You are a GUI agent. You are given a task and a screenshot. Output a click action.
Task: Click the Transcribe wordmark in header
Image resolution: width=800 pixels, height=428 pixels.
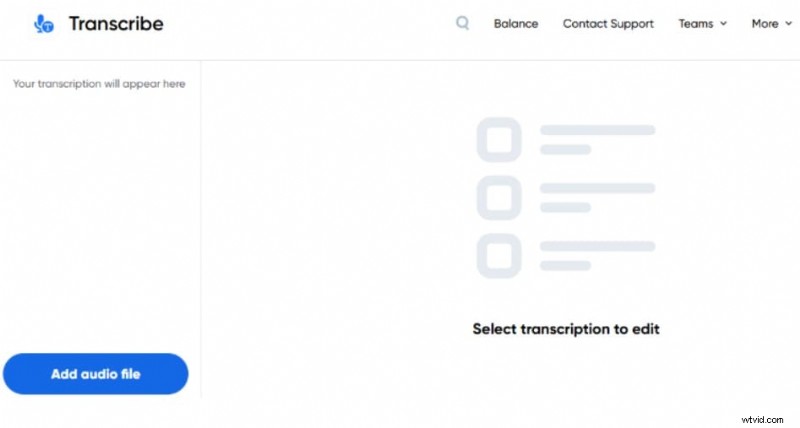pos(115,23)
